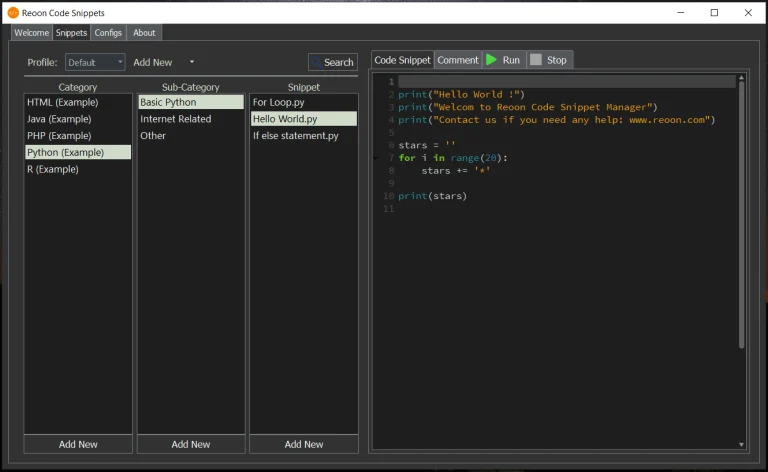Click the Reoon app logo icon
Screen dimensions: 768x472
point(13,13)
